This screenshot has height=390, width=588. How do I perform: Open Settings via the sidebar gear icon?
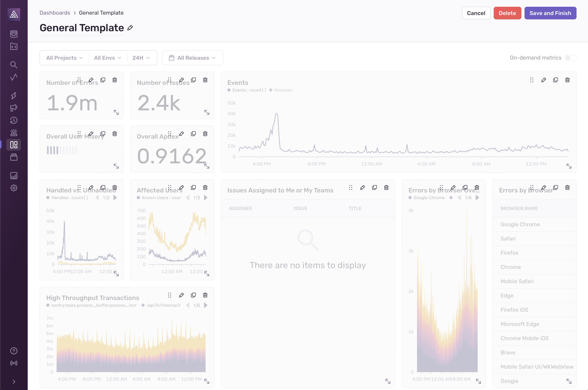pos(14,188)
